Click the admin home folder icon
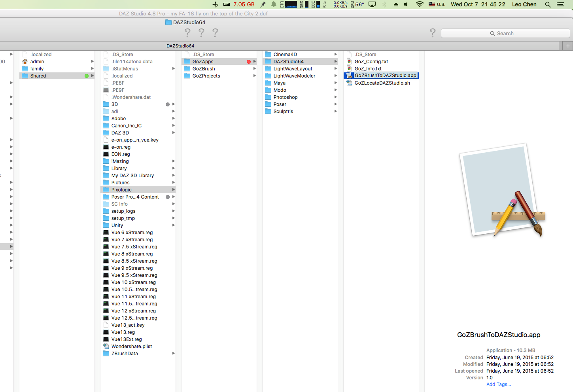This screenshot has width=573, height=392. (25, 61)
